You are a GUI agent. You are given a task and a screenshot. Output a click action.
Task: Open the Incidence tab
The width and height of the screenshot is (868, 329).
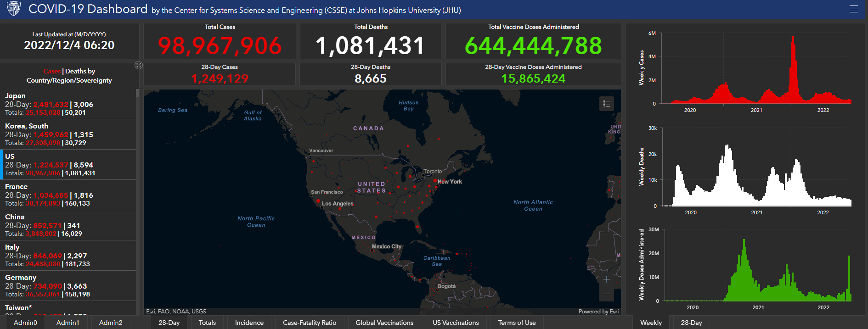pyautogui.click(x=249, y=323)
